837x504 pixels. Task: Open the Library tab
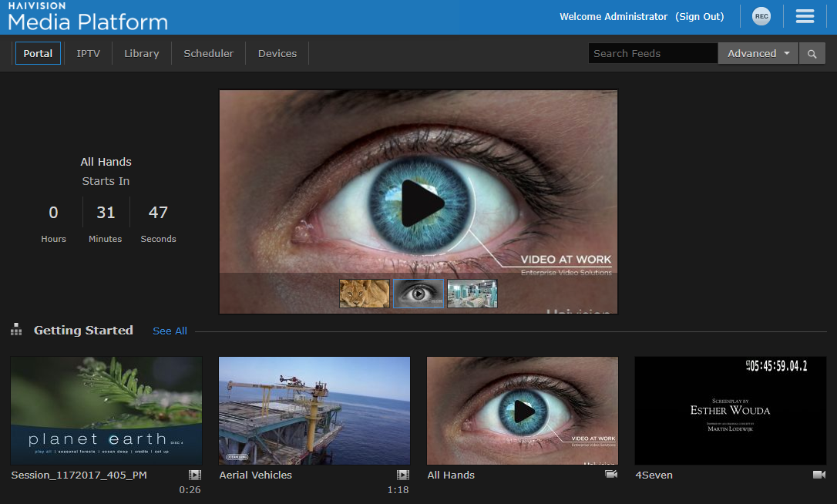(141, 53)
